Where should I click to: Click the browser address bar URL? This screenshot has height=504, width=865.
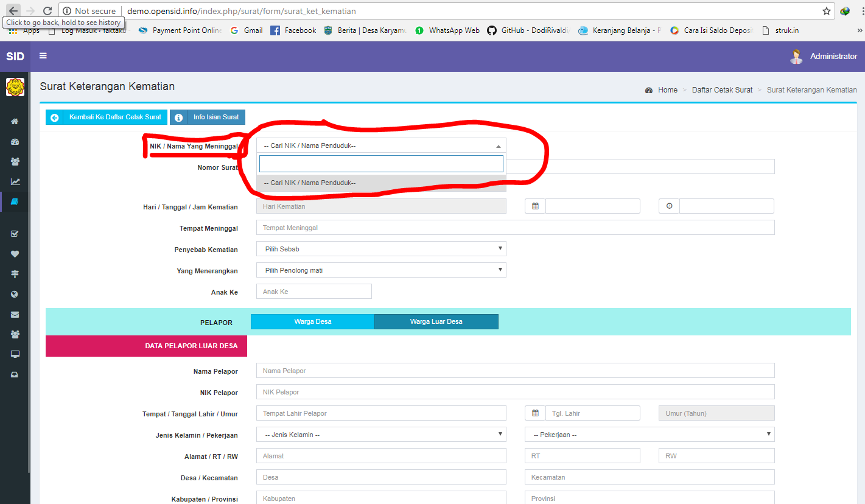tap(242, 11)
